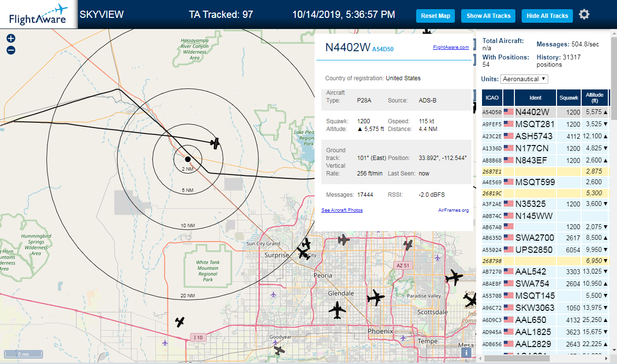The height and width of the screenshot is (364, 617).
Task: Zoom in the map with plus button
Action: click(x=11, y=39)
